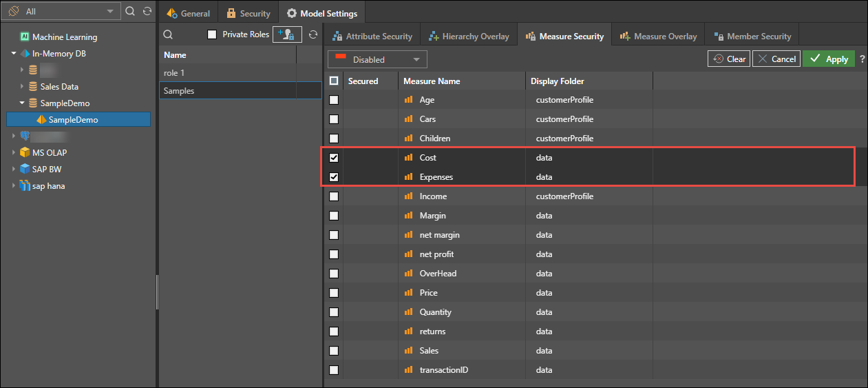Click the search icon in the data source panel
The image size is (868, 388).
pyautogui.click(x=130, y=12)
